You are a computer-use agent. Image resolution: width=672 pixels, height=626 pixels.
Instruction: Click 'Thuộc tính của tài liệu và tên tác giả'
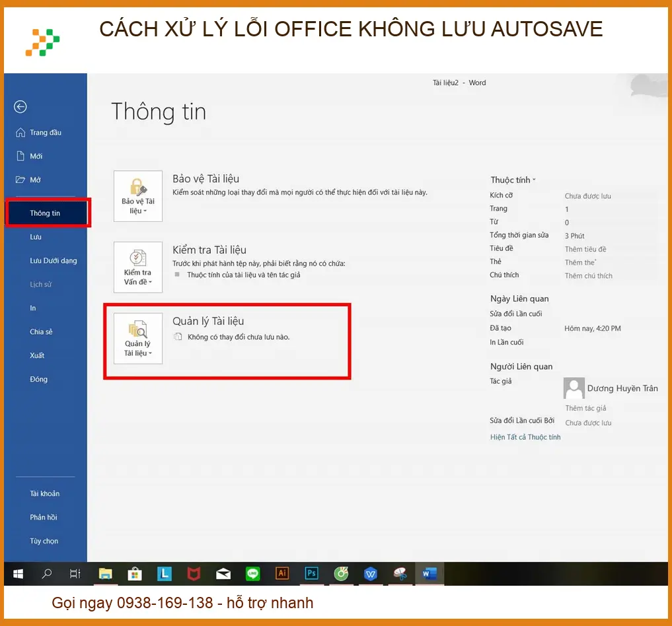243,275
